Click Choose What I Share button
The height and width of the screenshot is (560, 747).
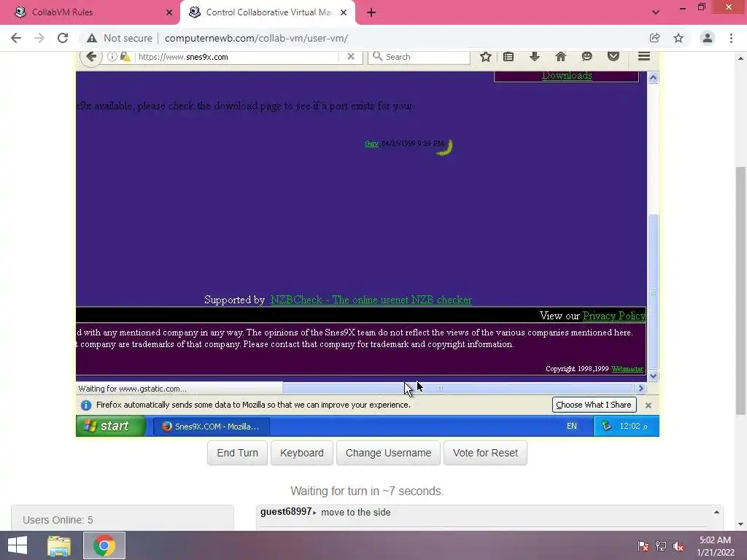click(594, 405)
